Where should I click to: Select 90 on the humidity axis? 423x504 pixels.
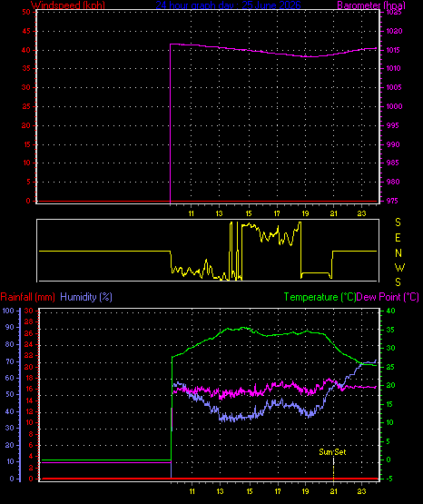point(10,327)
